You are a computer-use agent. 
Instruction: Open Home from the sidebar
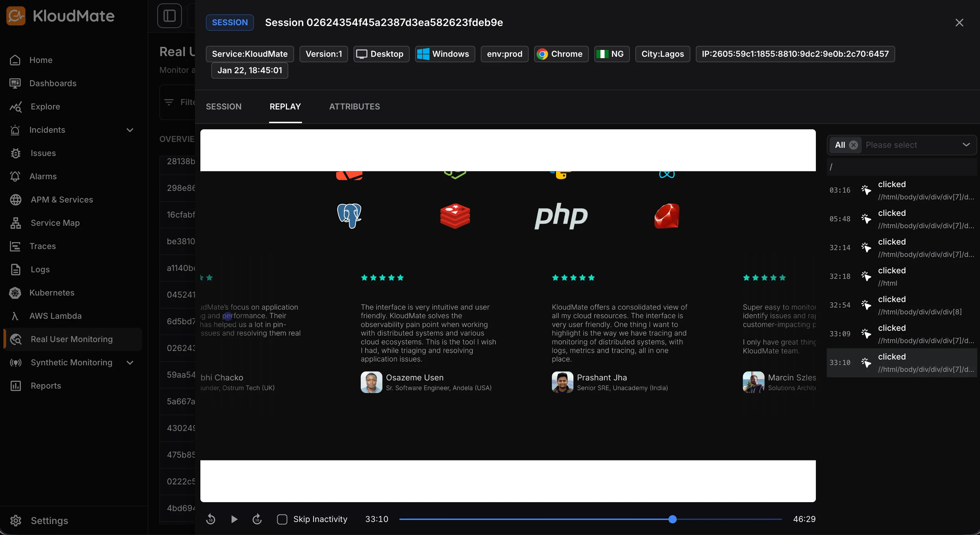click(x=41, y=60)
